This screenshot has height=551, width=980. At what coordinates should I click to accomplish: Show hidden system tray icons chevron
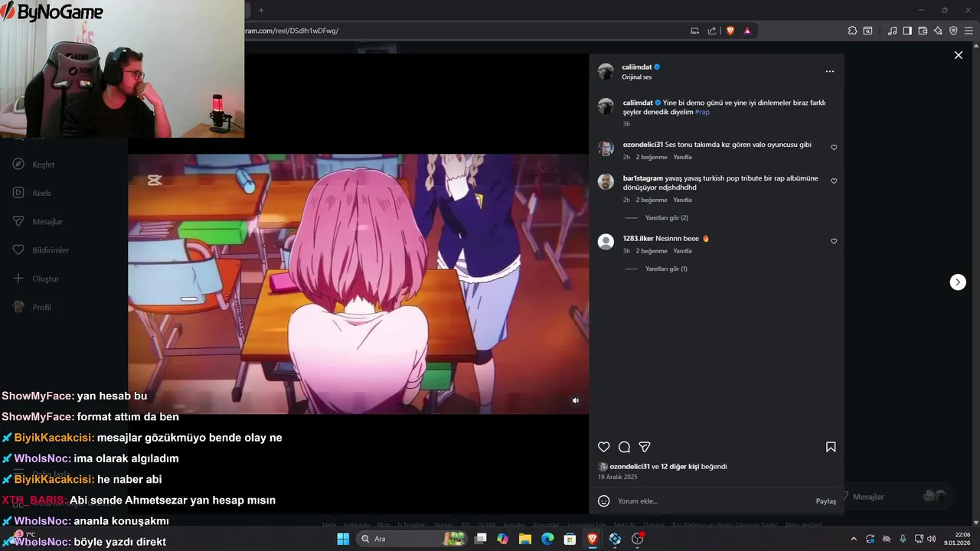(x=854, y=539)
